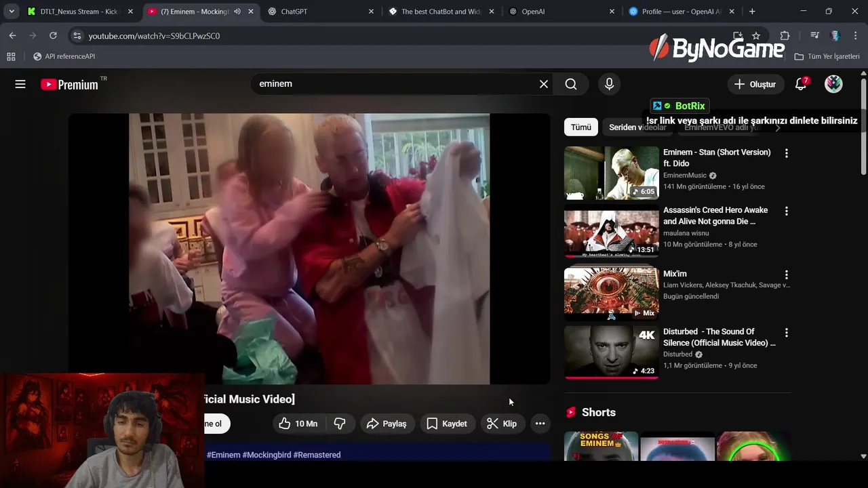Click the #Remastered hashtag
This screenshot has width=868, height=488.
(317, 455)
